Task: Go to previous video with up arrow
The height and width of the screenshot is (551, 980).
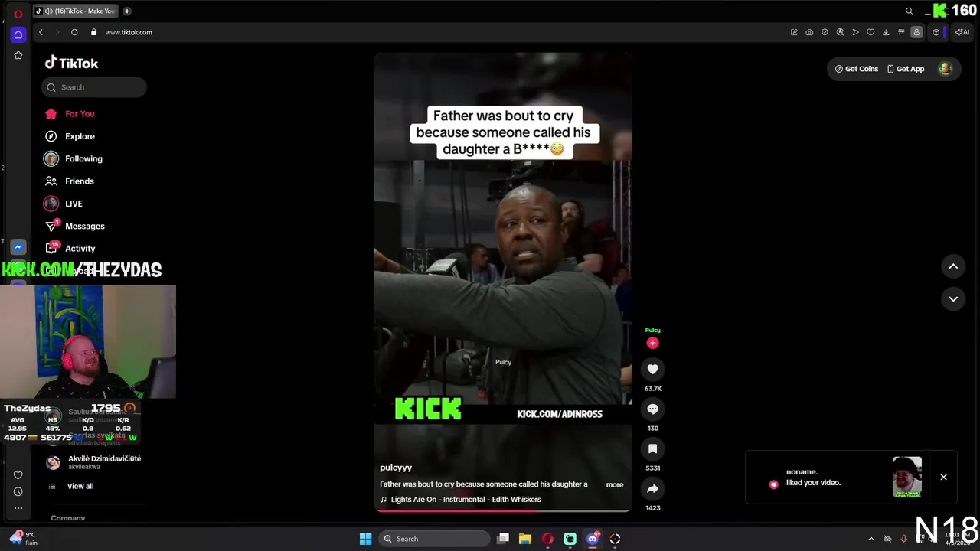Action: pyautogui.click(x=953, y=266)
